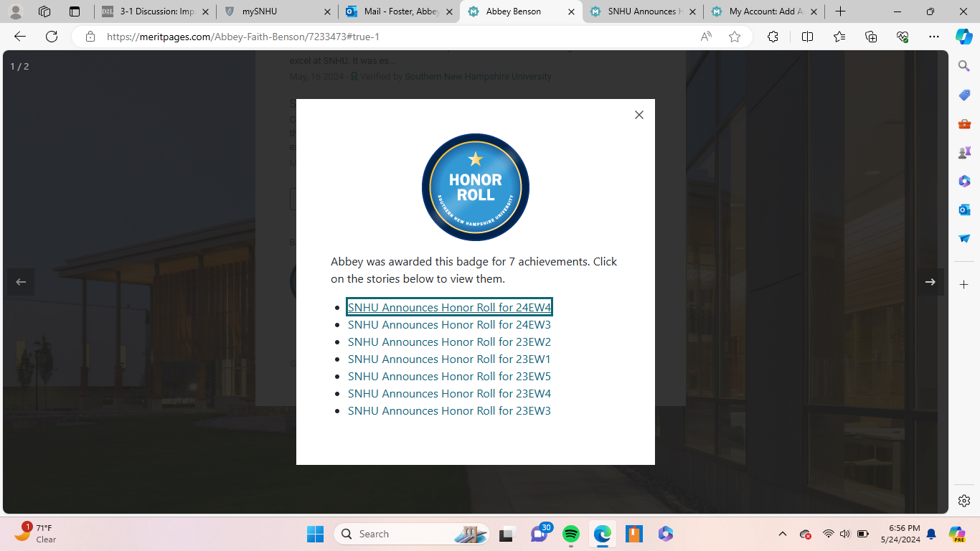Open a new browser tab
The height and width of the screenshot is (551, 980).
pos(840,11)
